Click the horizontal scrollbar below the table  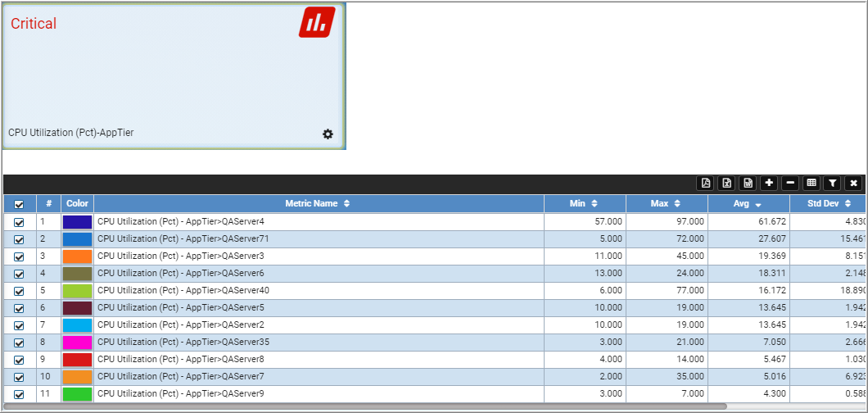point(364,406)
